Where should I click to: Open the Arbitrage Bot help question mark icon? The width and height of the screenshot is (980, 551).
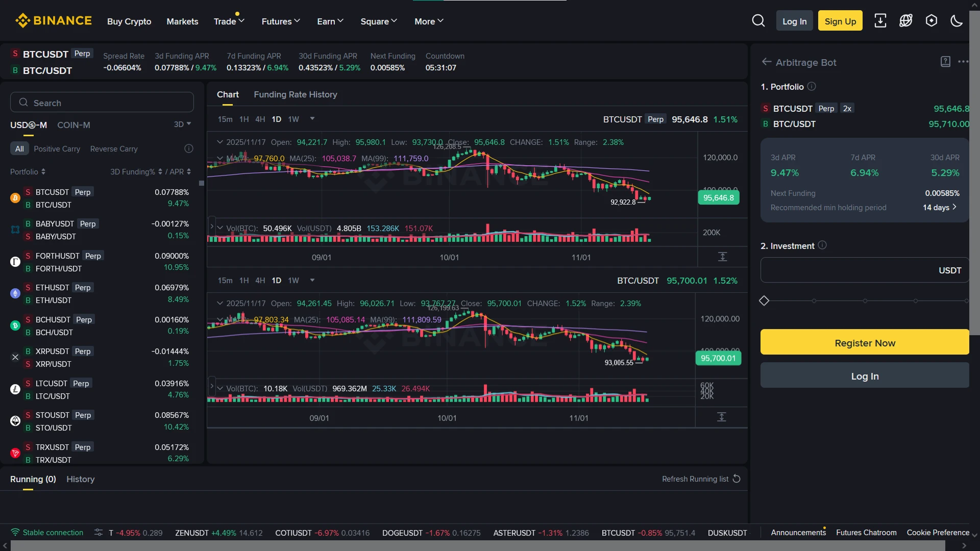click(945, 62)
